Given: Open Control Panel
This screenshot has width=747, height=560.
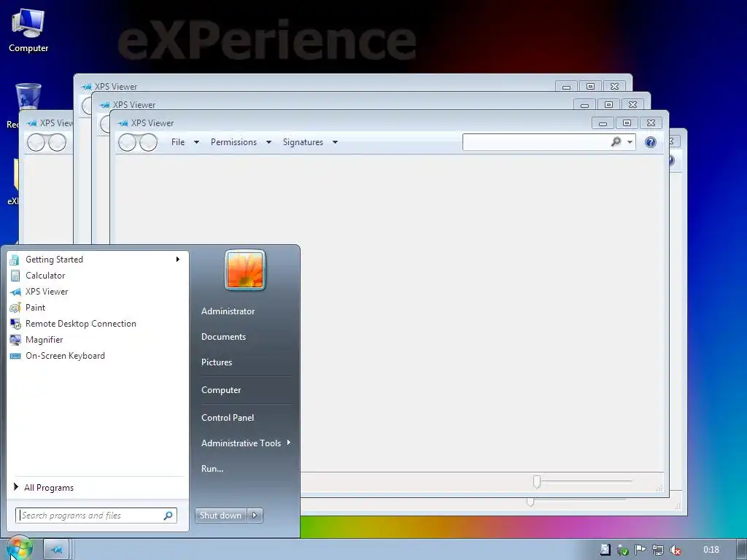Looking at the screenshot, I should (228, 418).
